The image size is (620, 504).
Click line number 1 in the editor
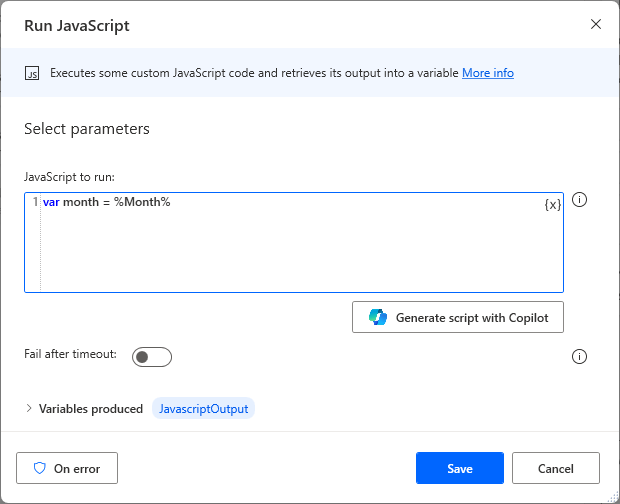pos(35,203)
